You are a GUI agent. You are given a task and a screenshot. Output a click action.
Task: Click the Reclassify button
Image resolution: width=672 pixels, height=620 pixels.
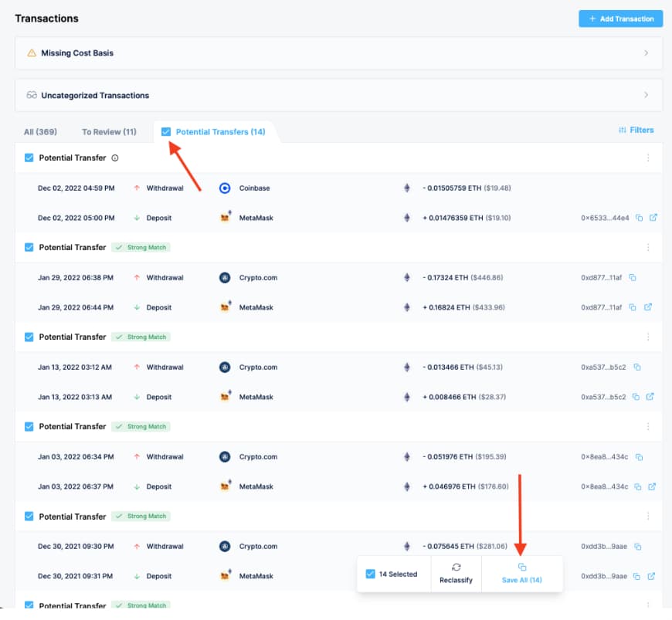(x=456, y=574)
